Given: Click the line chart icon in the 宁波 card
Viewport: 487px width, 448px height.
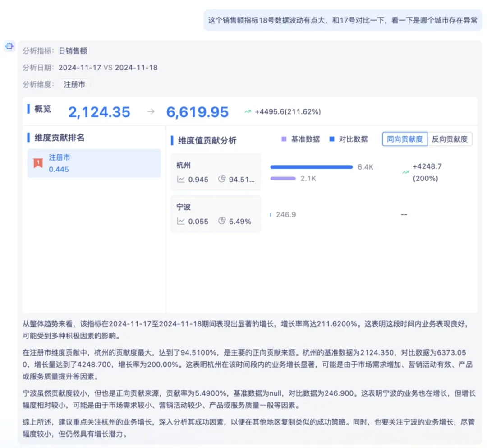Looking at the screenshot, I should click(181, 221).
